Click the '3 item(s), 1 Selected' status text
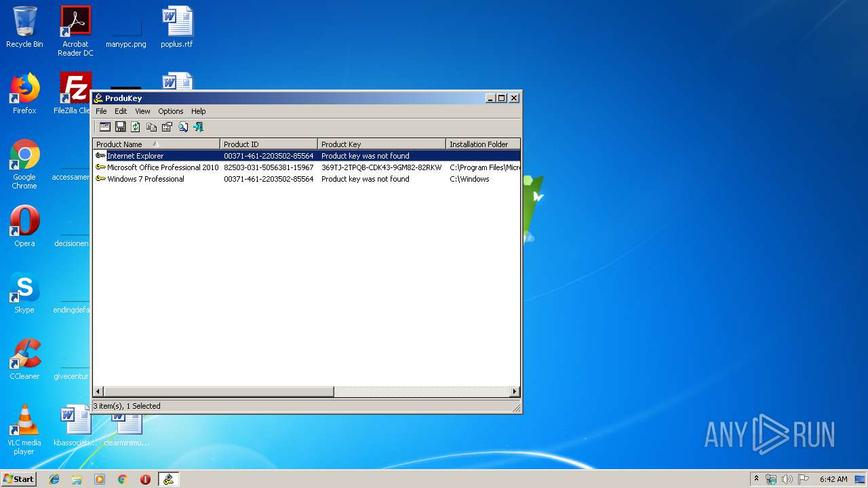 127,406
